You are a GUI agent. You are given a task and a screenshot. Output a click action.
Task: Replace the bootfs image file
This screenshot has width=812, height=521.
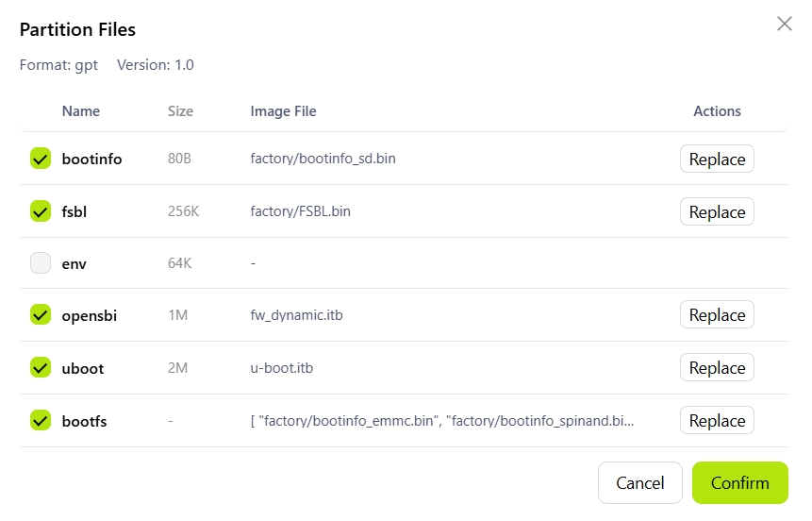coord(717,420)
